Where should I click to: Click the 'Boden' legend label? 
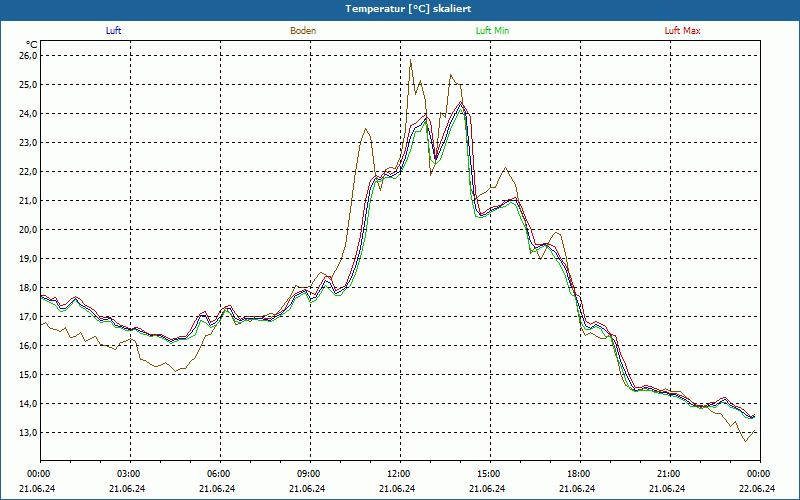303,31
